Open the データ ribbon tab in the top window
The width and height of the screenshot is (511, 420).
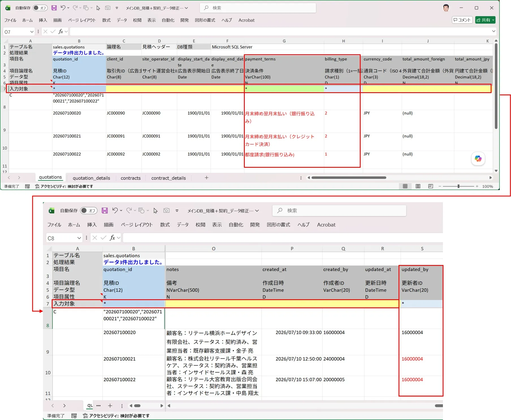tap(122, 20)
